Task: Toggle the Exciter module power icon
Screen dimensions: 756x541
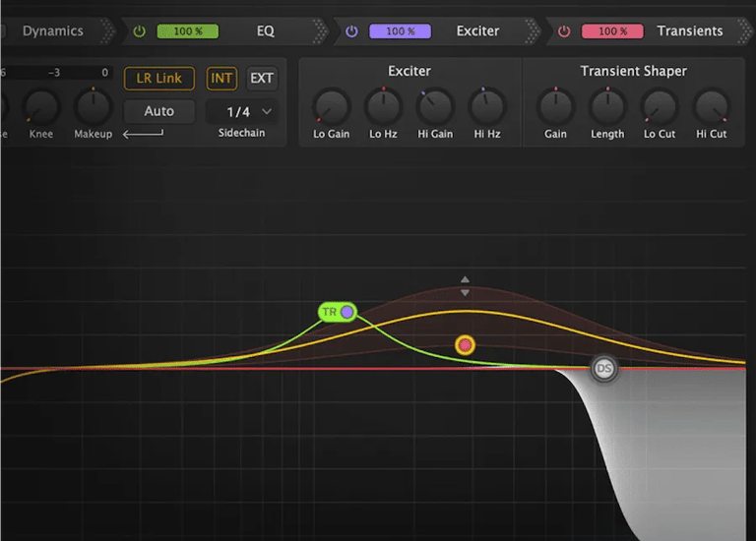Action: coord(352,31)
